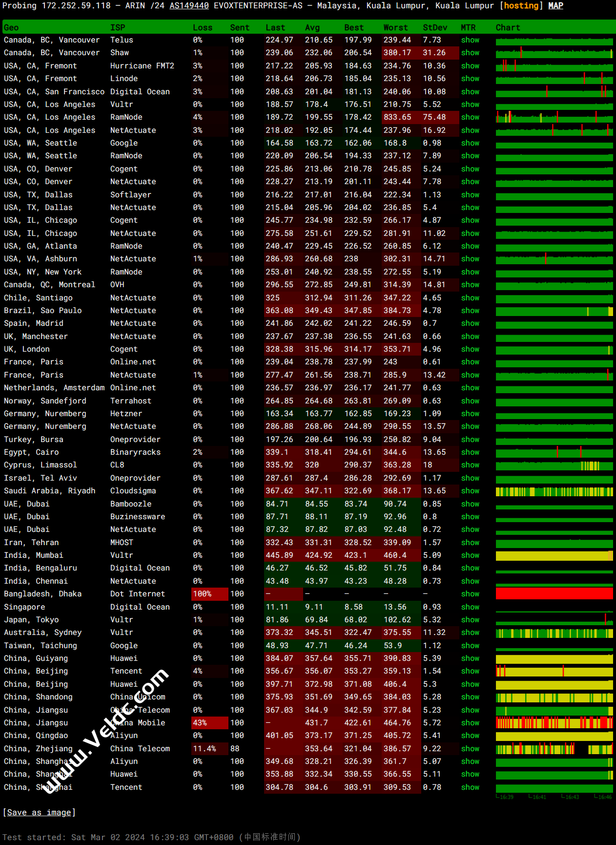Screen dimensions: 616x845
Task: Show MTR for UK London Cogent row
Action: [470, 349]
